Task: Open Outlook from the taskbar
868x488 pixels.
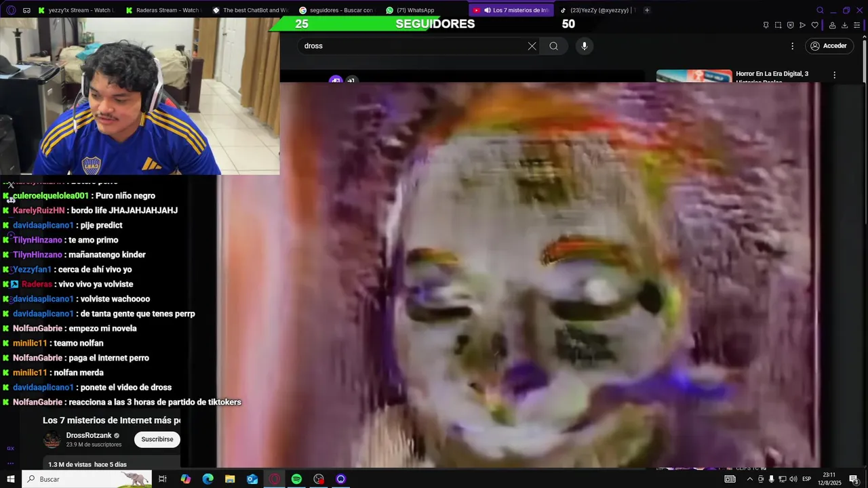Action: [x=252, y=479]
